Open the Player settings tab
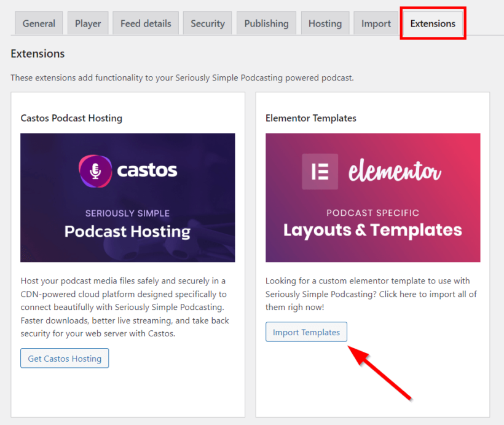This screenshot has width=504, height=425. (87, 23)
